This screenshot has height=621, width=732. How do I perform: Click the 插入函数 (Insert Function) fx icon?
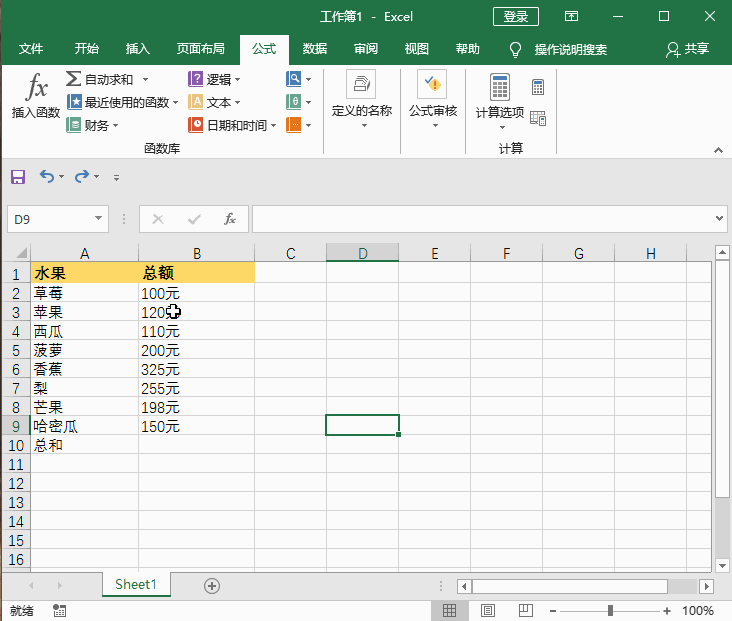click(x=36, y=88)
